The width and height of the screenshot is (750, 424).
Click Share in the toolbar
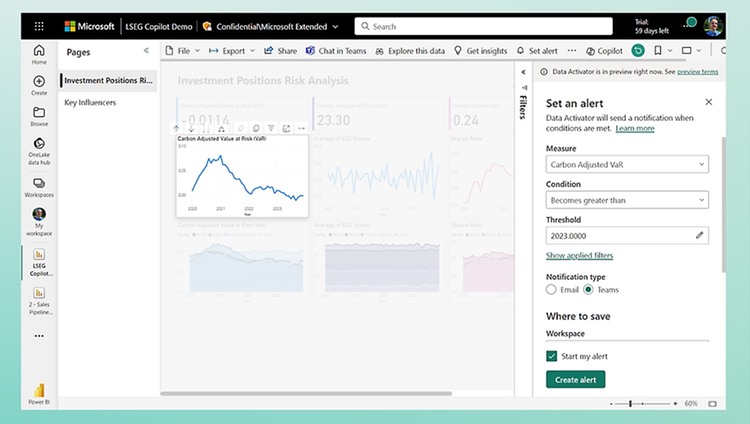click(281, 51)
